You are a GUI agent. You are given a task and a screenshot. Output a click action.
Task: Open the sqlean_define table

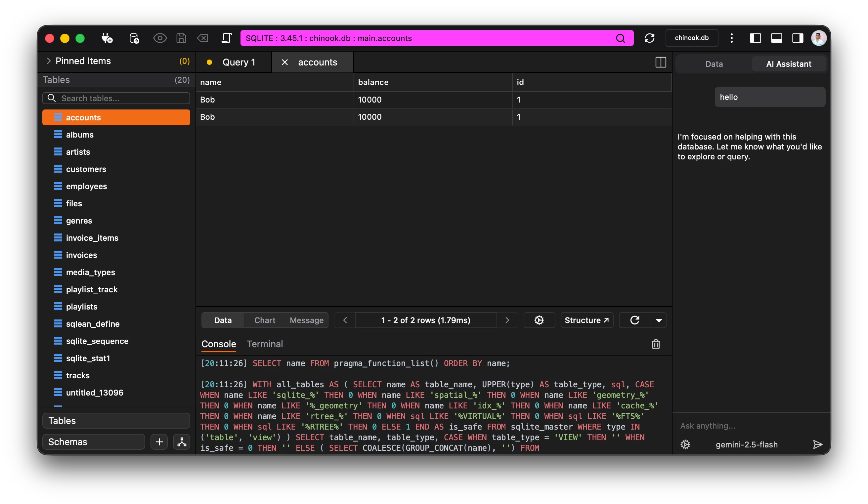tap(116, 324)
